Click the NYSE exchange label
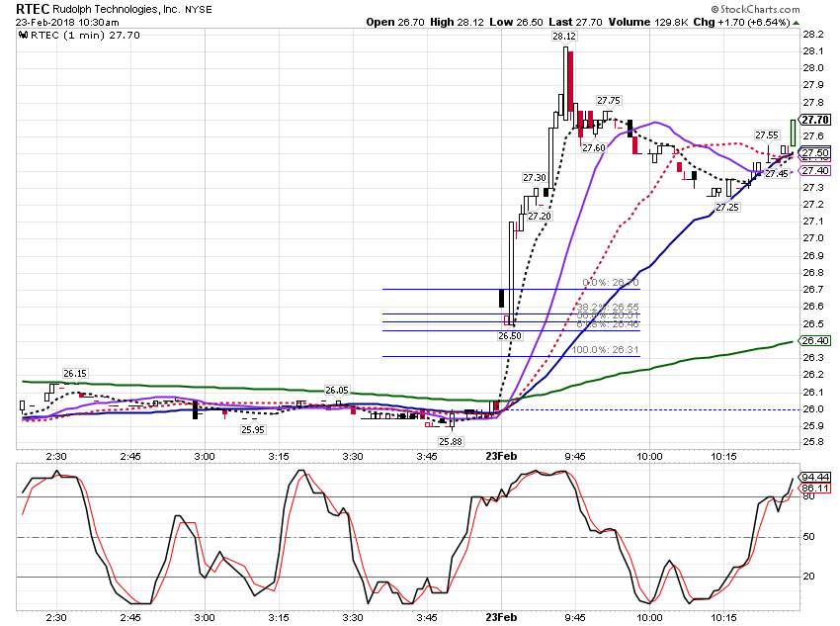This screenshot has width=840, height=626. point(199,10)
